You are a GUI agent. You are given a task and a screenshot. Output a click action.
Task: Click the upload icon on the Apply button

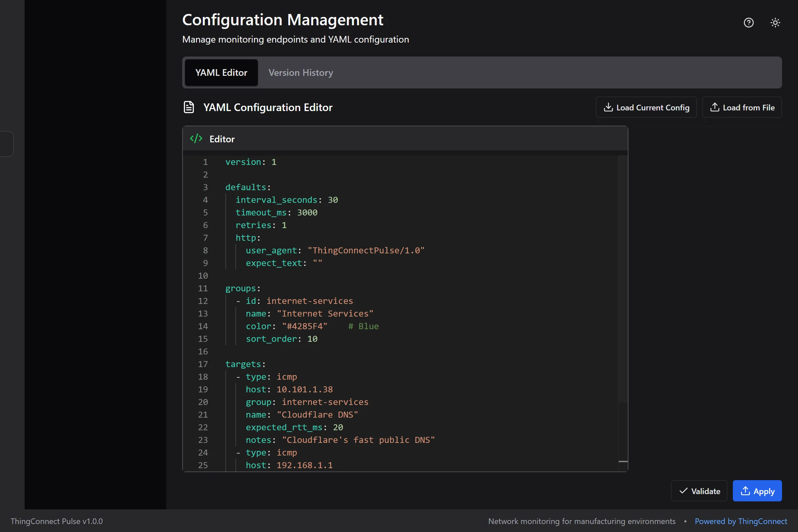tap(745, 491)
